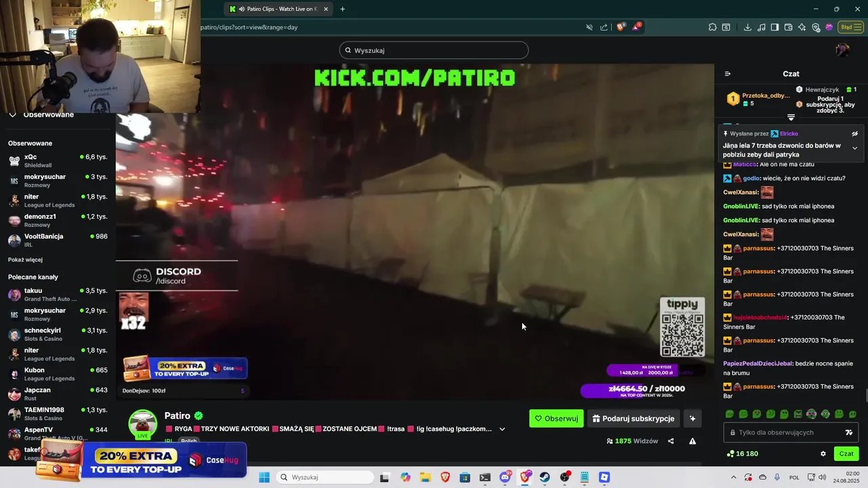Open Brave VPN shield icon

tap(816, 27)
